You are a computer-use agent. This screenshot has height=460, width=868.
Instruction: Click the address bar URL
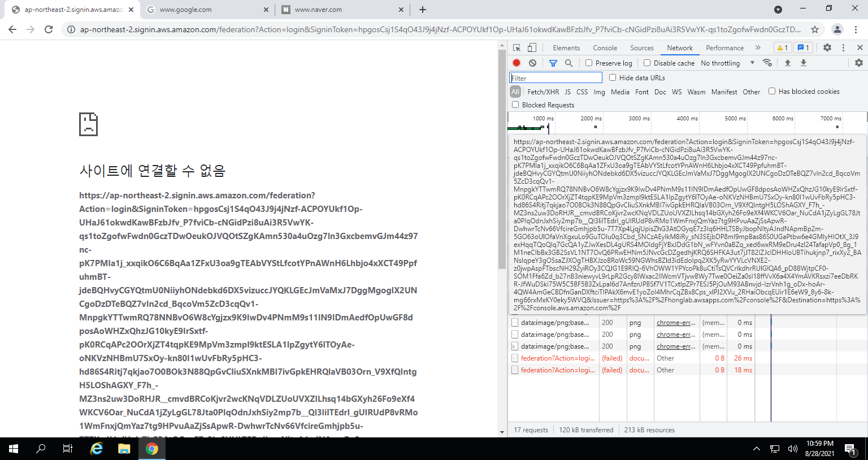point(440,29)
